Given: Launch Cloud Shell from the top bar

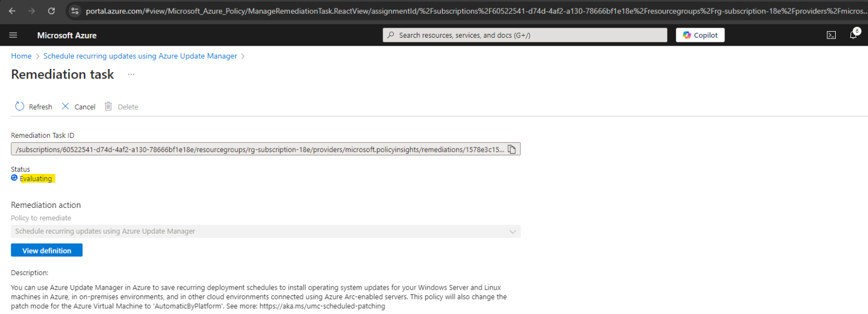Looking at the screenshot, I should pyautogui.click(x=831, y=35).
